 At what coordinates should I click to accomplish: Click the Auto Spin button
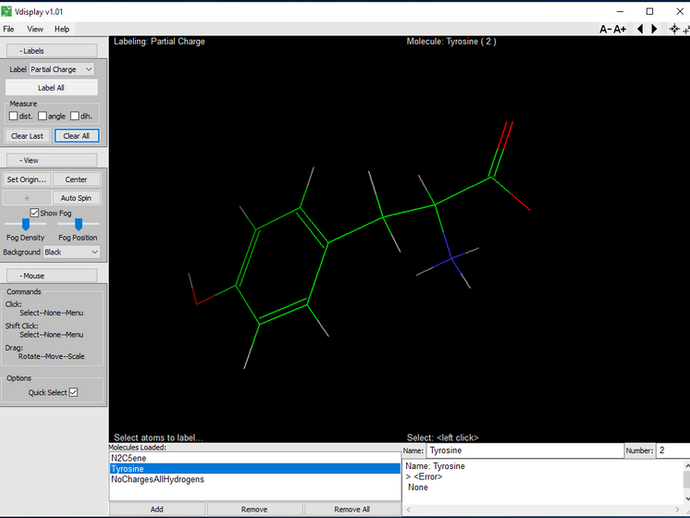(77, 198)
